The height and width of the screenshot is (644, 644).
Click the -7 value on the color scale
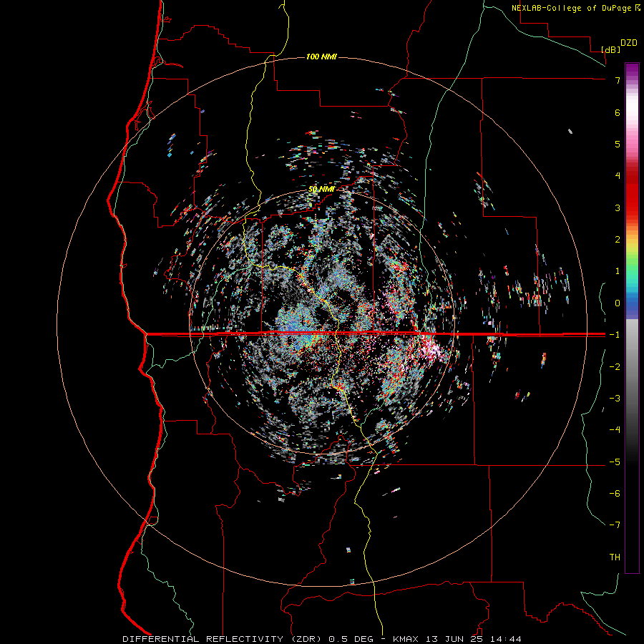coord(615,525)
